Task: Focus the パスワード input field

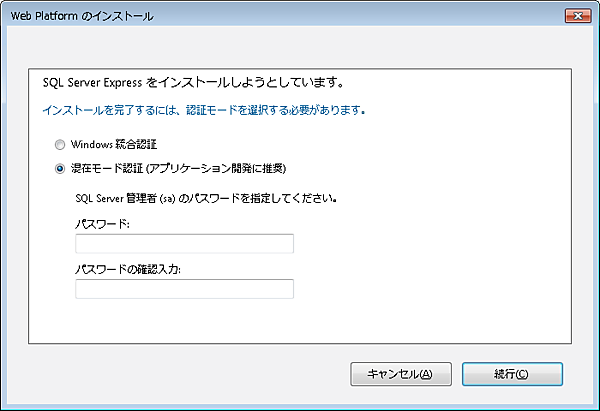Action: (x=184, y=244)
